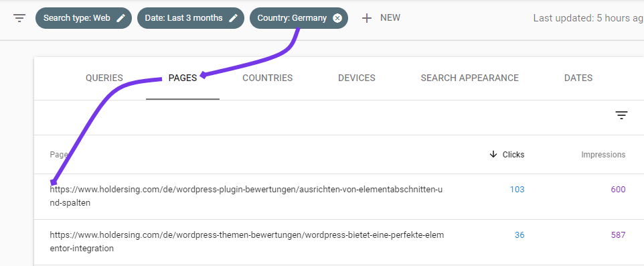Click the Last updated status text
644x266 pixels.
(x=588, y=18)
